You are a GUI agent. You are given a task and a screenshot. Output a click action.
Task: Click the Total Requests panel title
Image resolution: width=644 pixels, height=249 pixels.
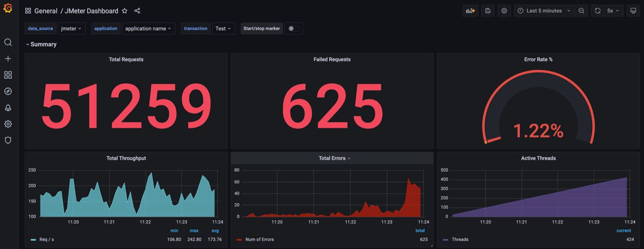[x=126, y=59]
